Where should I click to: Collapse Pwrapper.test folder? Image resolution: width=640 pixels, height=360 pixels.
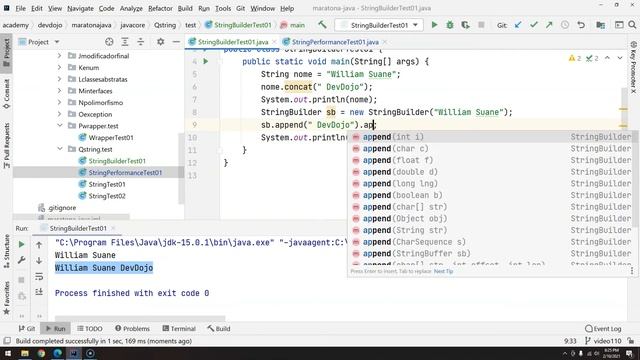[60, 126]
